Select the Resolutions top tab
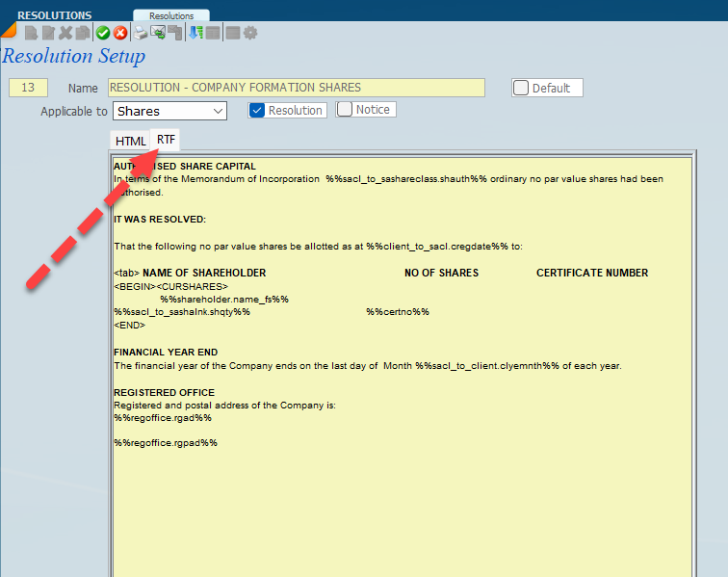This screenshot has width=728, height=577. (170, 15)
